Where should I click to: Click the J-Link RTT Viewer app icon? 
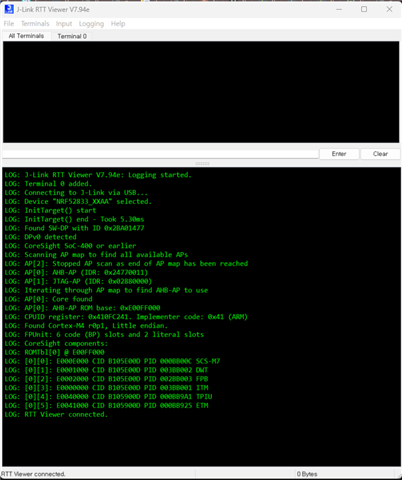(x=9, y=9)
